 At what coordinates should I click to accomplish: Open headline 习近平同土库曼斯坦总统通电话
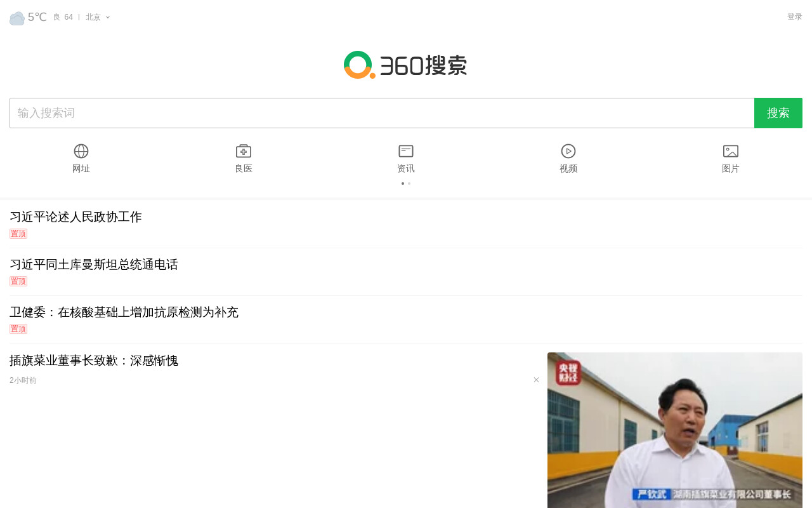tap(94, 265)
